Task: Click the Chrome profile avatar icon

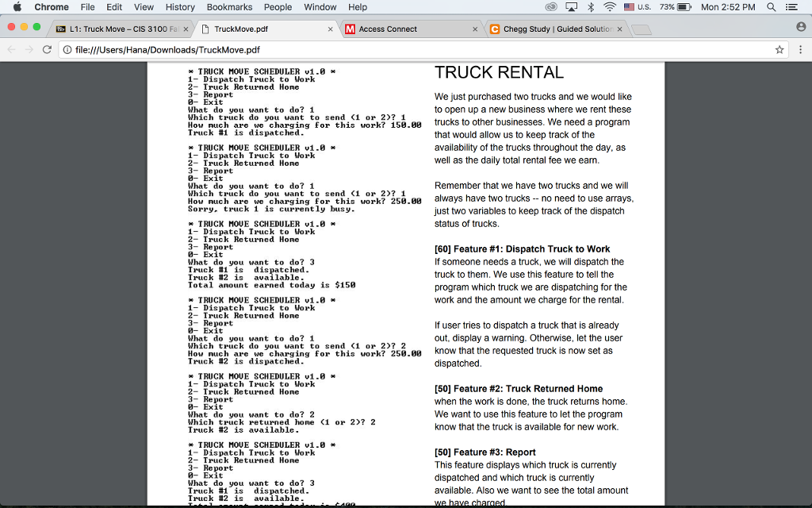Action: click(x=801, y=27)
